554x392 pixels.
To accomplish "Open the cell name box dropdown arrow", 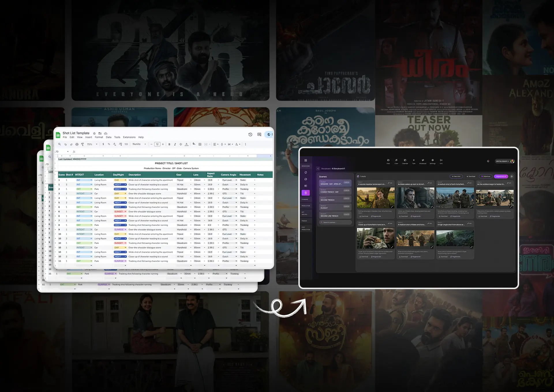I will (68, 152).
